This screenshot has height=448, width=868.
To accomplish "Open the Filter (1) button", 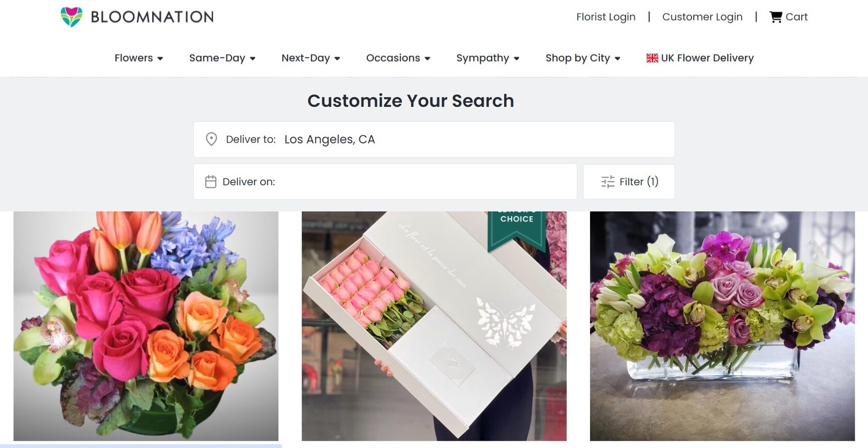I will point(629,182).
